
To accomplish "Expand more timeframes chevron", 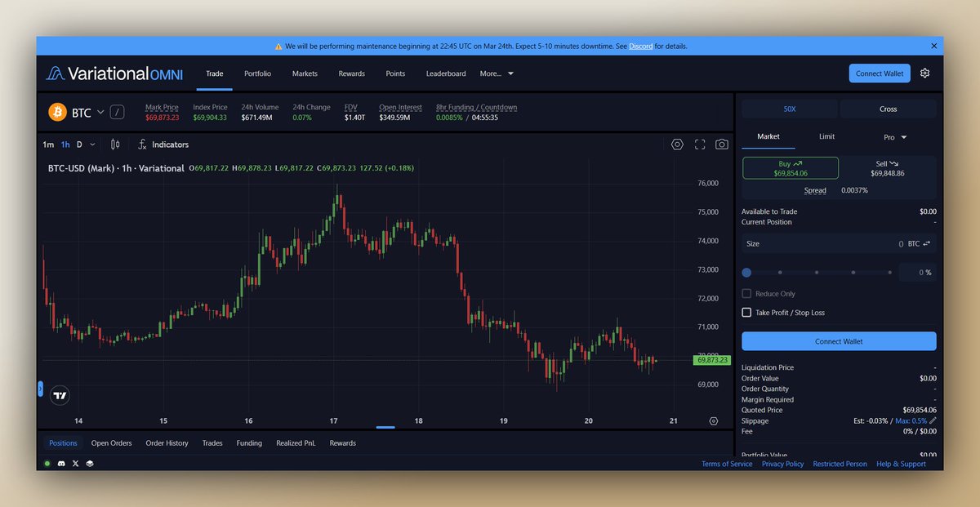I will tap(92, 145).
